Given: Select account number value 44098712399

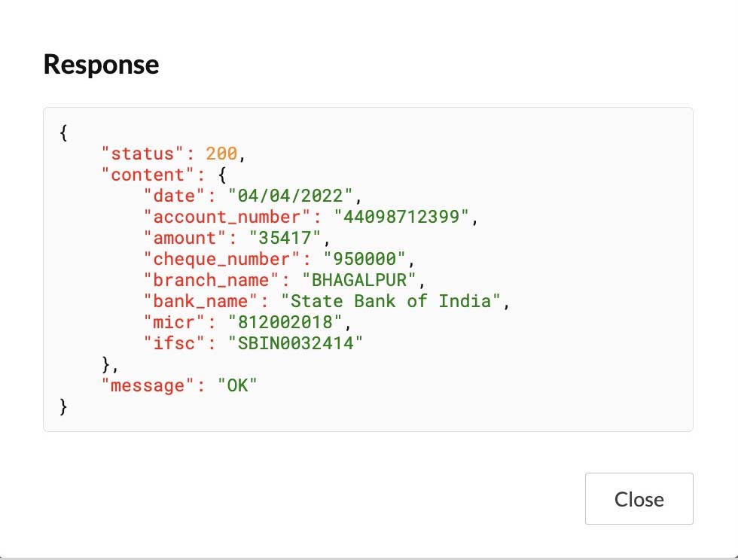Looking at the screenshot, I should point(406,218).
